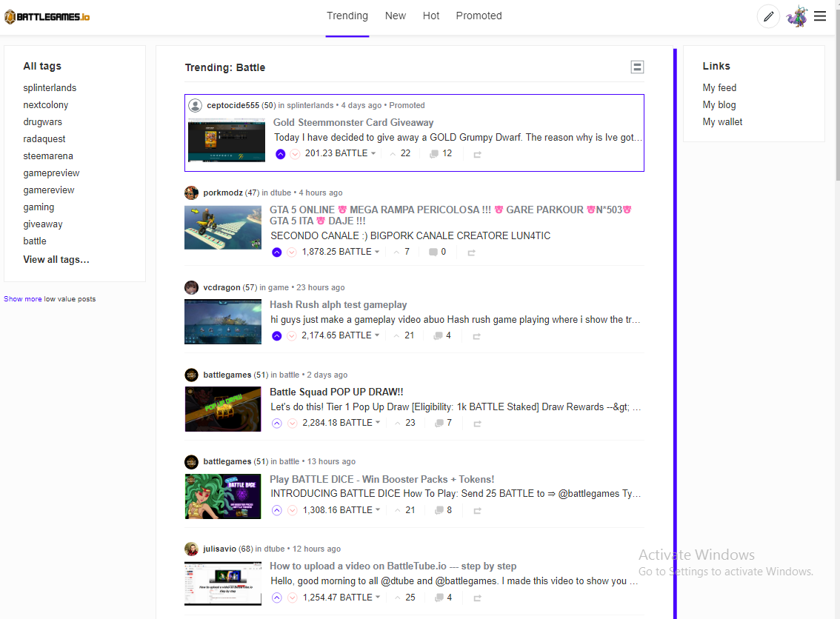Show the 22 voters list on Giveaway post
Screen dimensions: 840x619
pyautogui.click(x=400, y=154)
